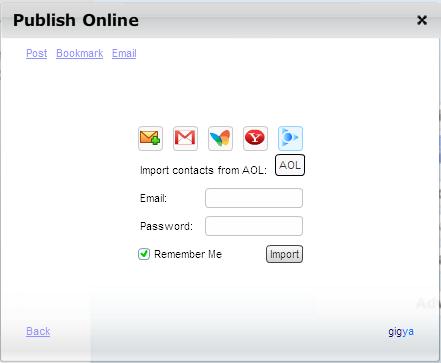Choose the Gmail import icon

(x=185, y=138)
